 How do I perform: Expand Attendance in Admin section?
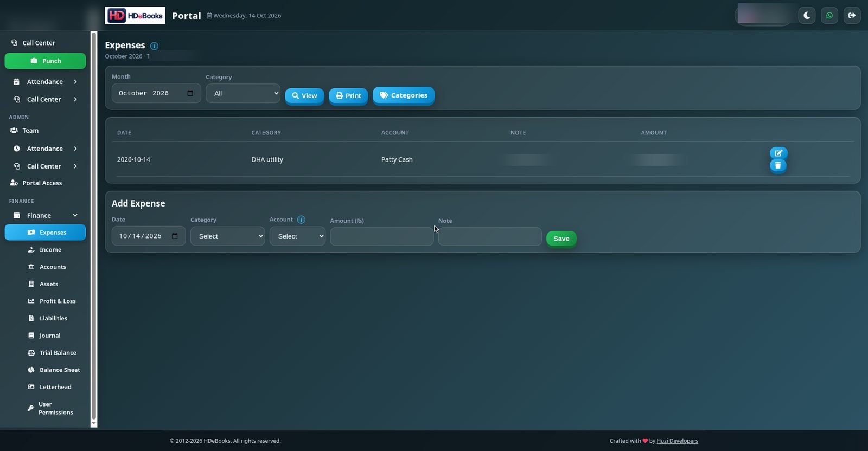[x=45, y=149]
